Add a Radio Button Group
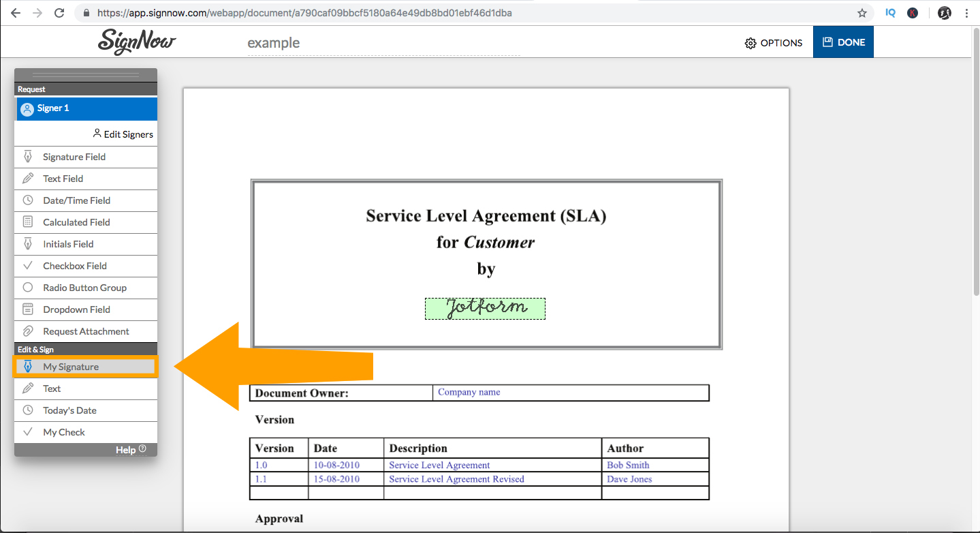980x533 pixels. point(86,288)
